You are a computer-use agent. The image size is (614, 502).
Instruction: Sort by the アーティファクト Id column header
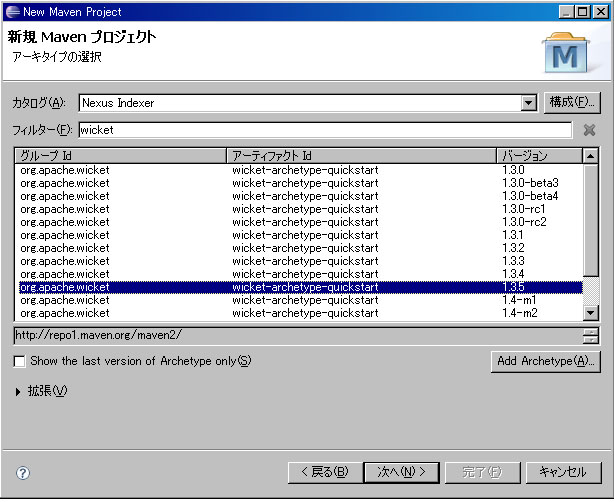tap(361, 156)
